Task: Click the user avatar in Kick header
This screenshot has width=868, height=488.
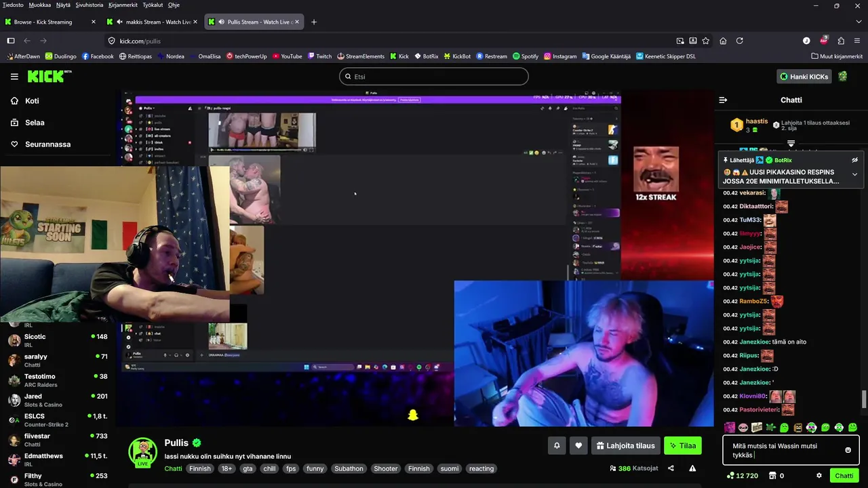Action: 843,77
